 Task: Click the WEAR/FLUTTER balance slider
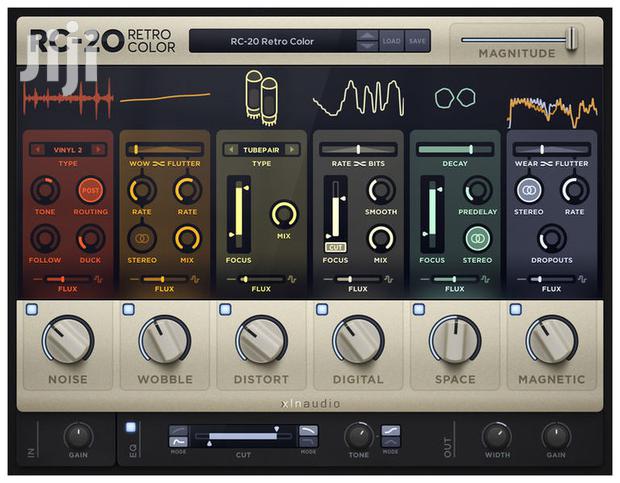click(552, 149)
